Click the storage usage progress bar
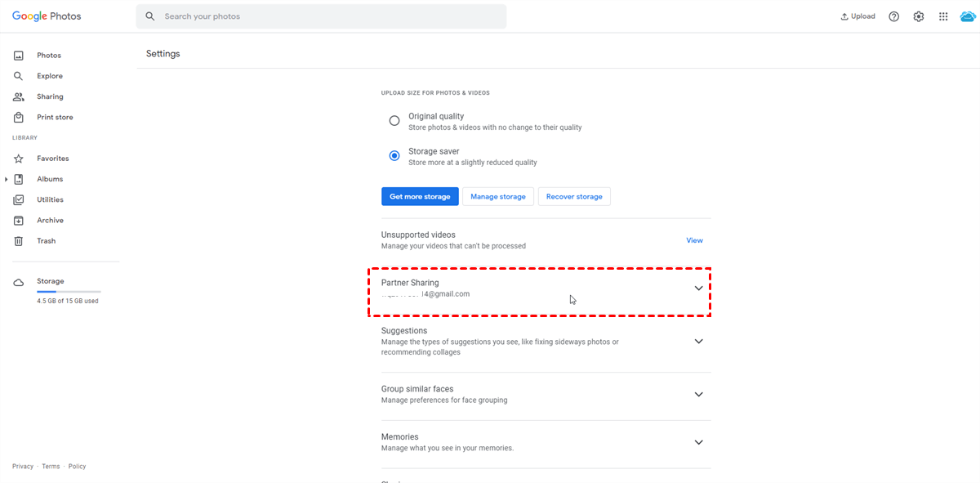 tap(69, 292)
